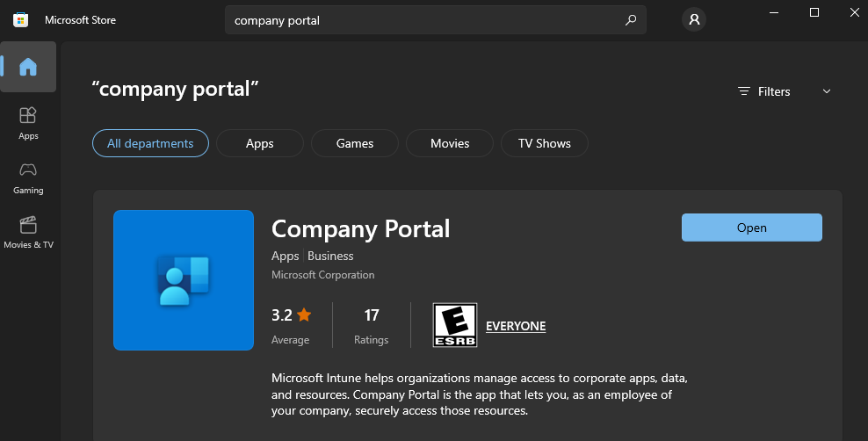Click the orange rating star
Screen dimensions: 868x441
click(x=304, y=314)
